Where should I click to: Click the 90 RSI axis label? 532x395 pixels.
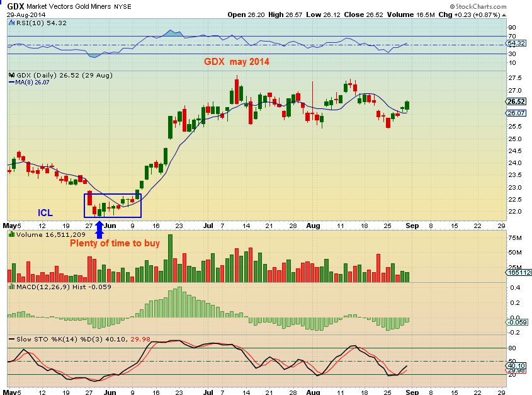coord(512,28)
